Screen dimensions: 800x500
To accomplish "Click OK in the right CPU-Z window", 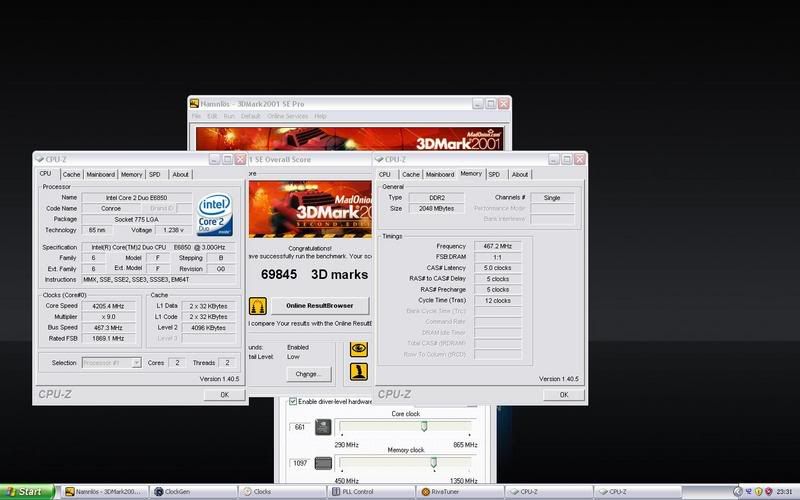I will 564,395.
